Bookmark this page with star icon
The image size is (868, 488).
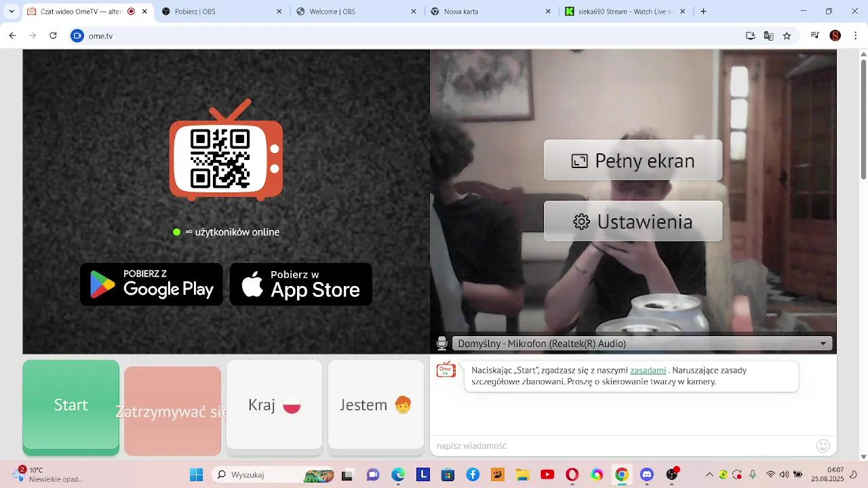click(x=787, y=36)
